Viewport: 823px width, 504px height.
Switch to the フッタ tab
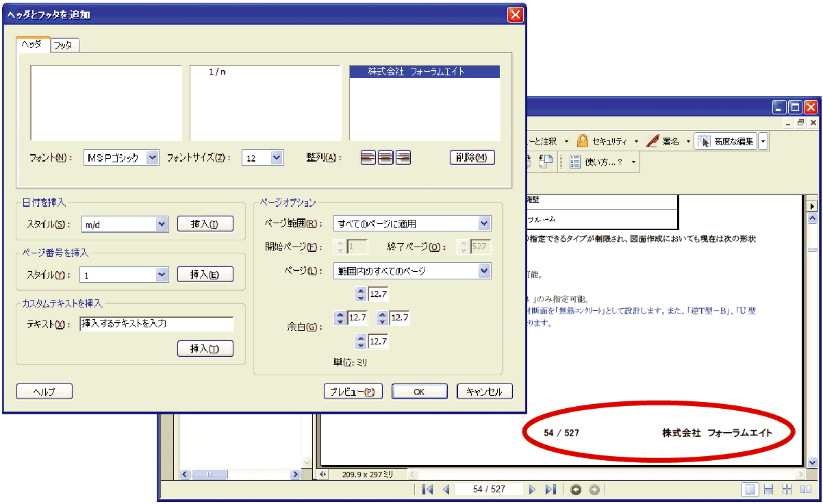point(64,45)
